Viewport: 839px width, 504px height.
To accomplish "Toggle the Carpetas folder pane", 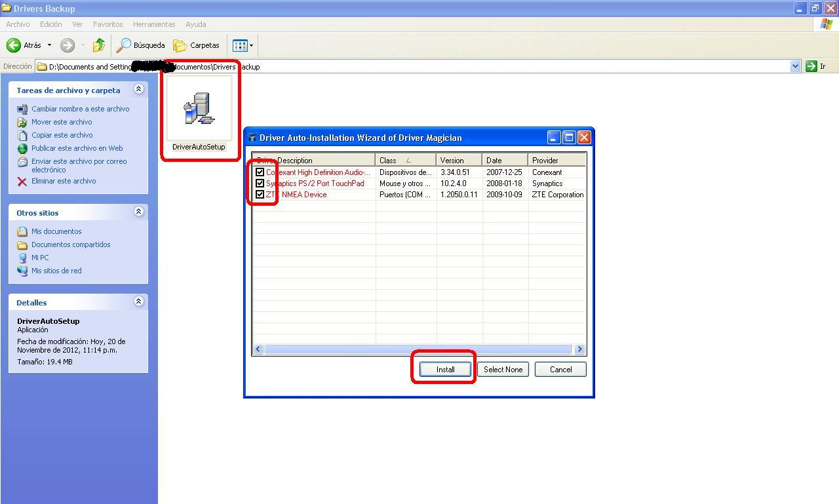I will (197, 45).
